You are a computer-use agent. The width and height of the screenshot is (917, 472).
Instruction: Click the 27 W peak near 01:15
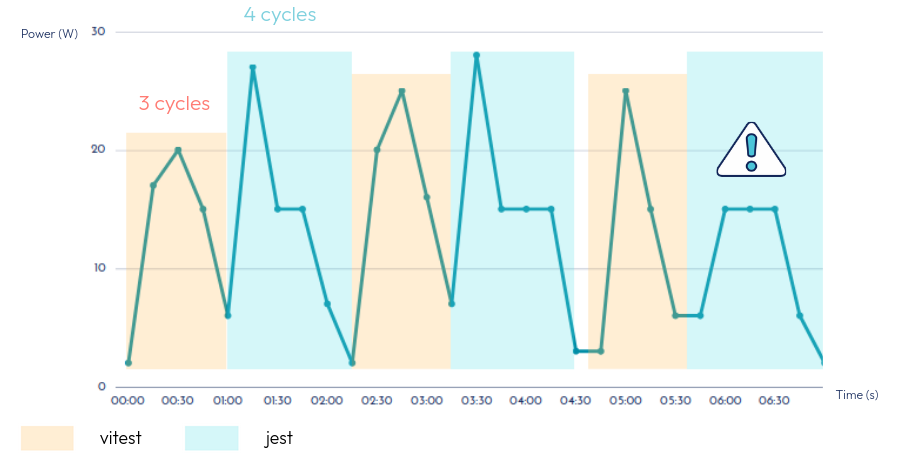pos(253,67)
